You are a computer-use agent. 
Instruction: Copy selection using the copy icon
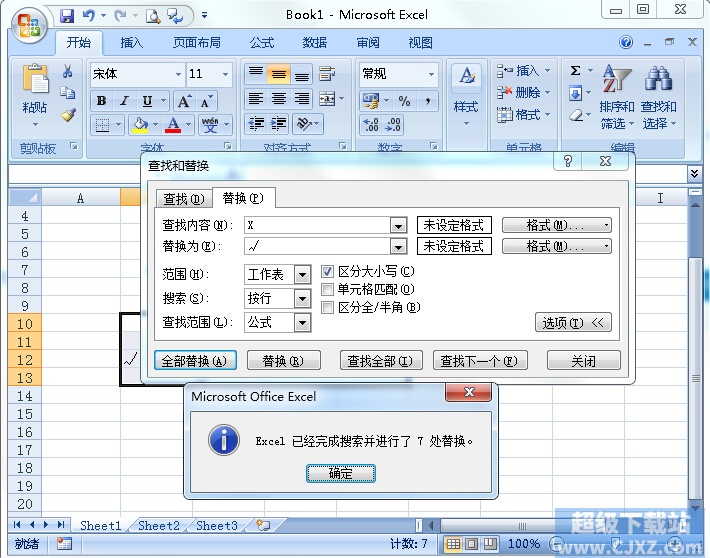tap(67, 92)
